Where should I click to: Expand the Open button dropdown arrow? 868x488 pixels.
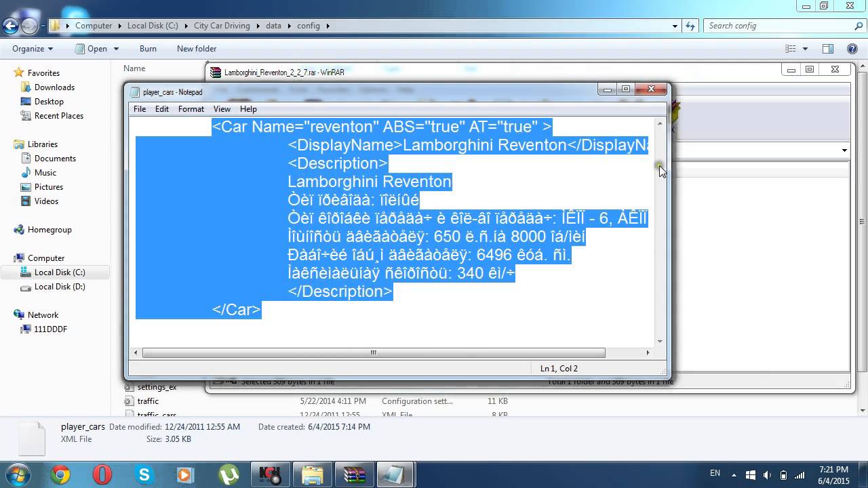coord(116,49)
